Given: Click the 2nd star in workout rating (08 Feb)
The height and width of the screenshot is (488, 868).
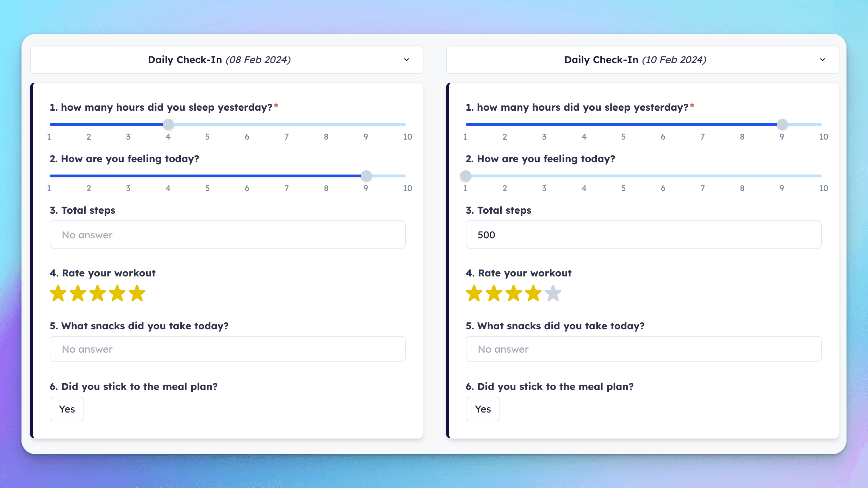Looking at the screenshot, I should coord(77,293).
